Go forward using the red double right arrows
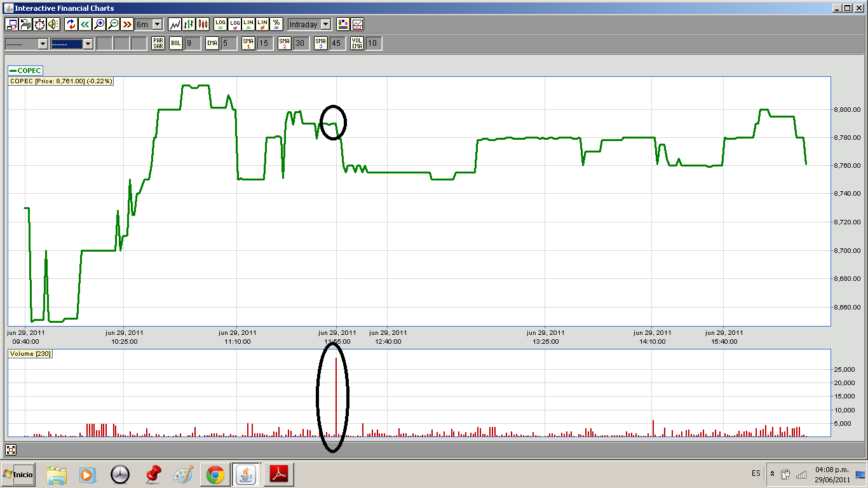The image size is (868, 488). click(127, 24)
